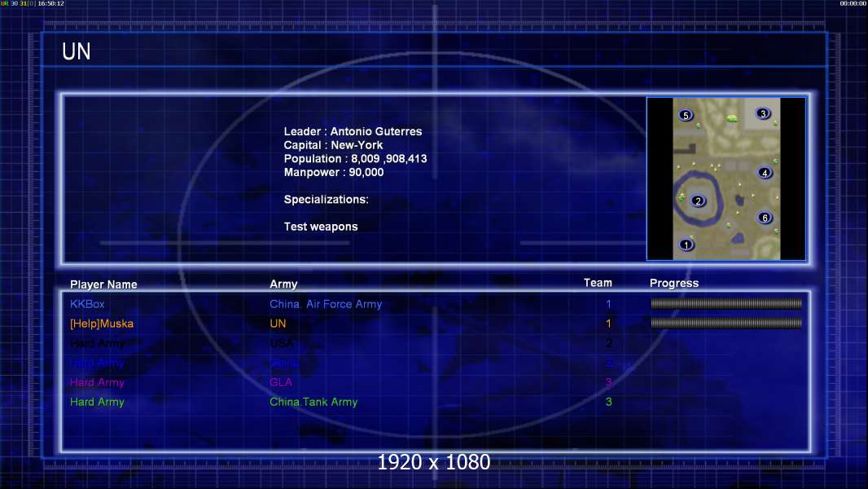868x489 pixels.
Task: Select Hard Army player in China Tank Army row
Action: click(x=97, y=402)
